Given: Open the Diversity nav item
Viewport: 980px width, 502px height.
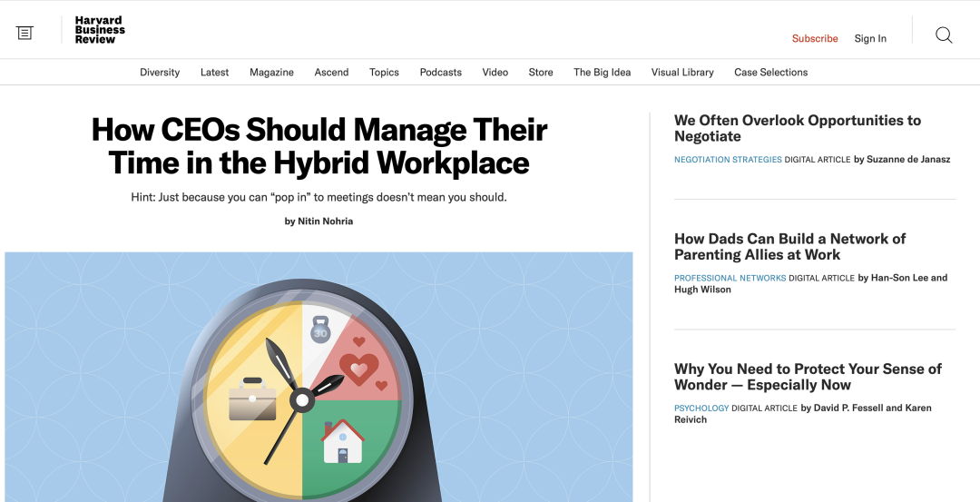Looking at the screenshot, I should click(160, 72).
